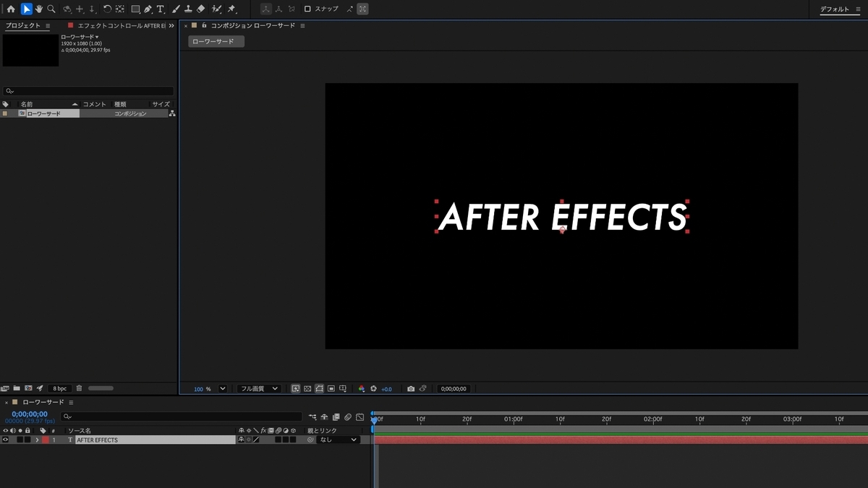868x488 pixels.
Task: Select the Eraser tool
Action: 201,9
